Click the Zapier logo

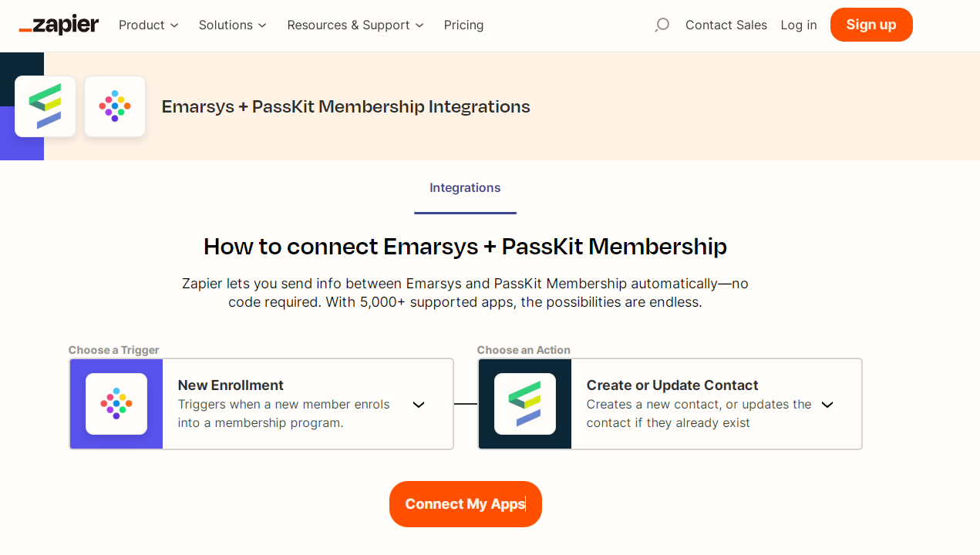pos(59,25)
